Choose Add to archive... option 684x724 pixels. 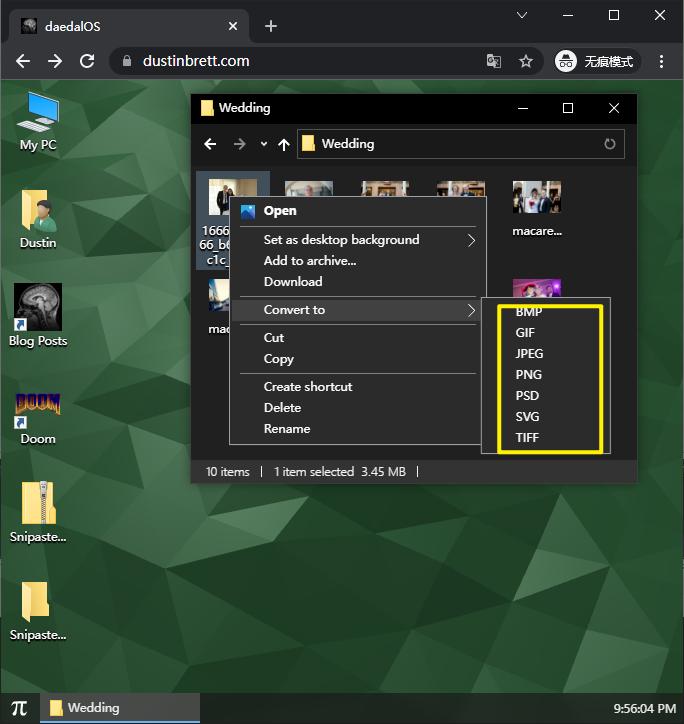357,261
